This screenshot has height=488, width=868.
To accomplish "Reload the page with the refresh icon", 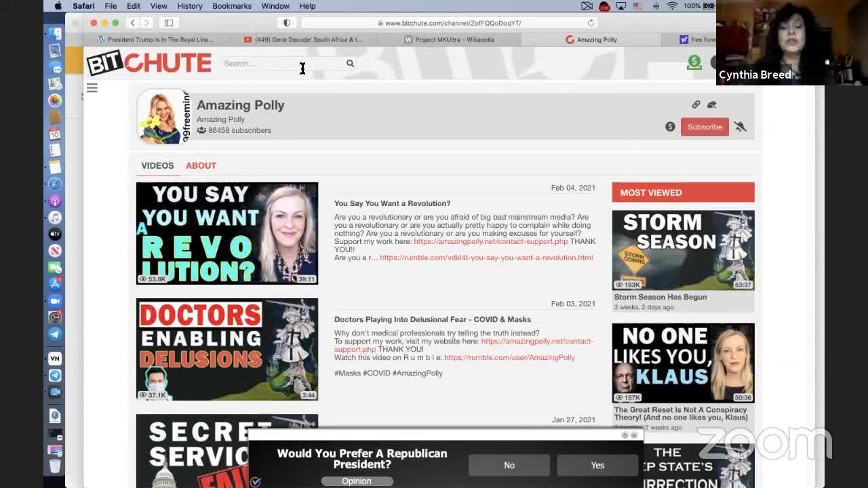I will [x=591, y=23].
